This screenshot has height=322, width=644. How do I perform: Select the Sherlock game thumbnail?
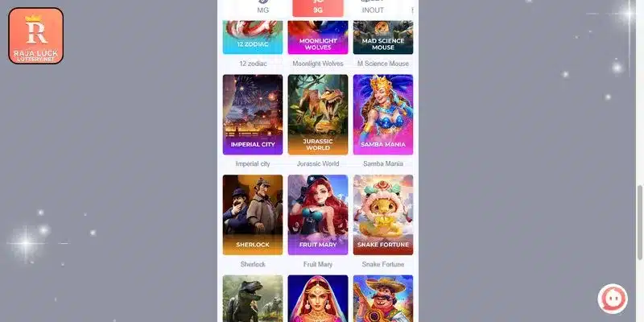click(253, 215)
